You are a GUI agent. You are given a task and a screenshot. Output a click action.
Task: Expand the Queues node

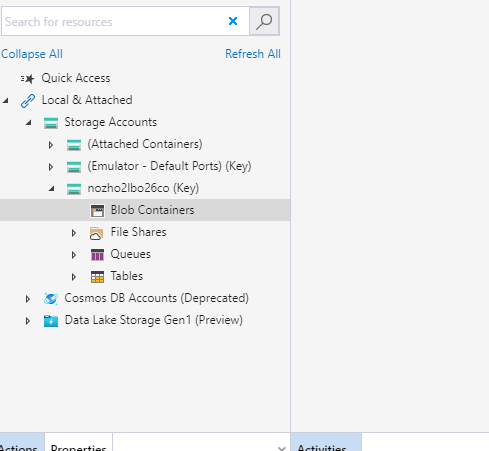(x=74, y=255)
